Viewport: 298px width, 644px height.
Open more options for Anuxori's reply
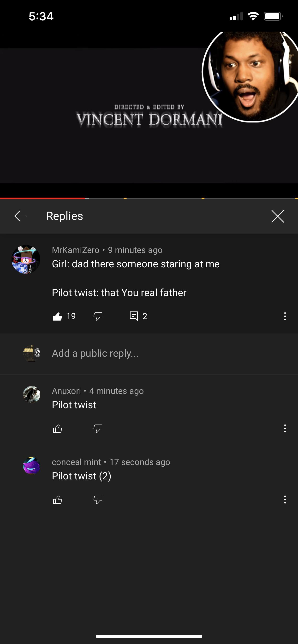pos(285,429)
